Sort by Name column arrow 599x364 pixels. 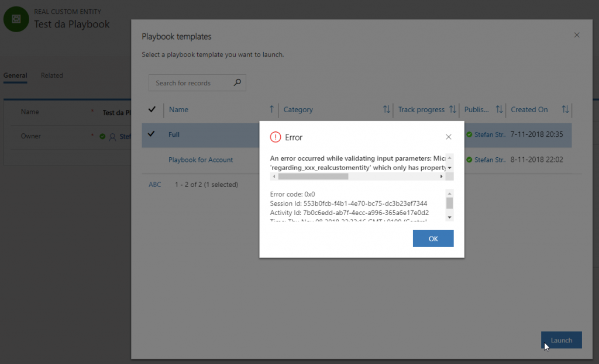coord(271,109)
